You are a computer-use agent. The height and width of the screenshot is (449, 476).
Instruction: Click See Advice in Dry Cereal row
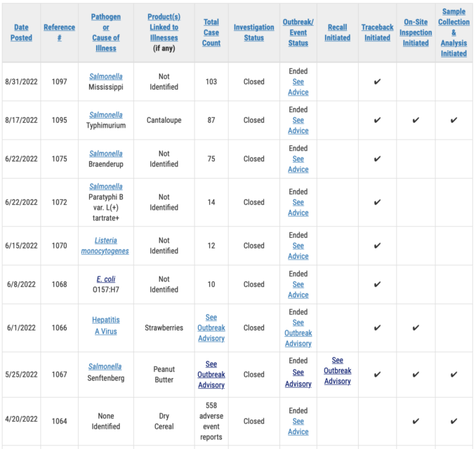[x=298, y=427]
